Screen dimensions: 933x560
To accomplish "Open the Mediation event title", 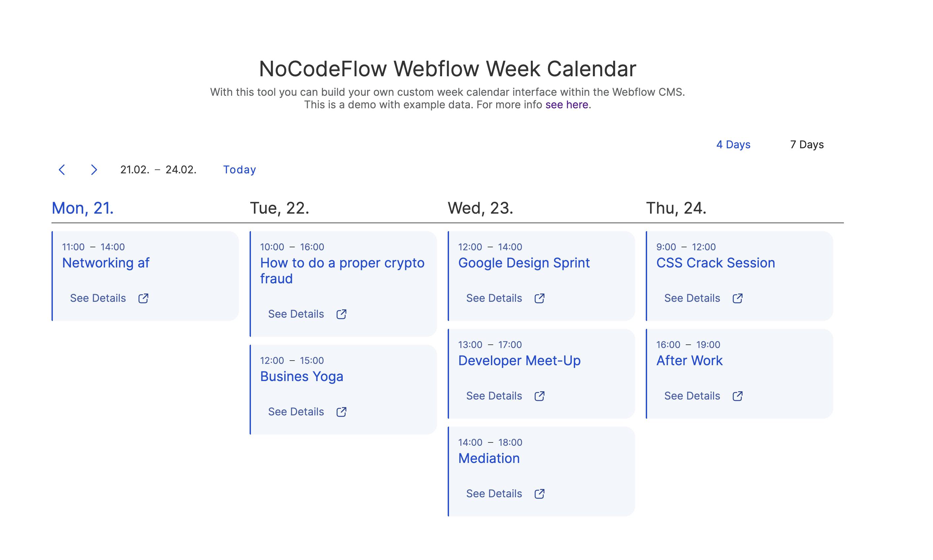I will point(489,458).
